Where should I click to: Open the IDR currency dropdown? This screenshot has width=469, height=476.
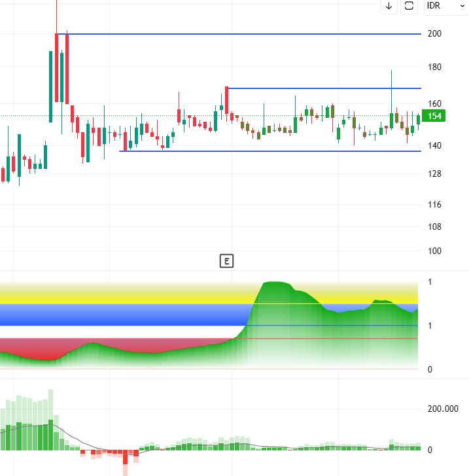[446, 6]
